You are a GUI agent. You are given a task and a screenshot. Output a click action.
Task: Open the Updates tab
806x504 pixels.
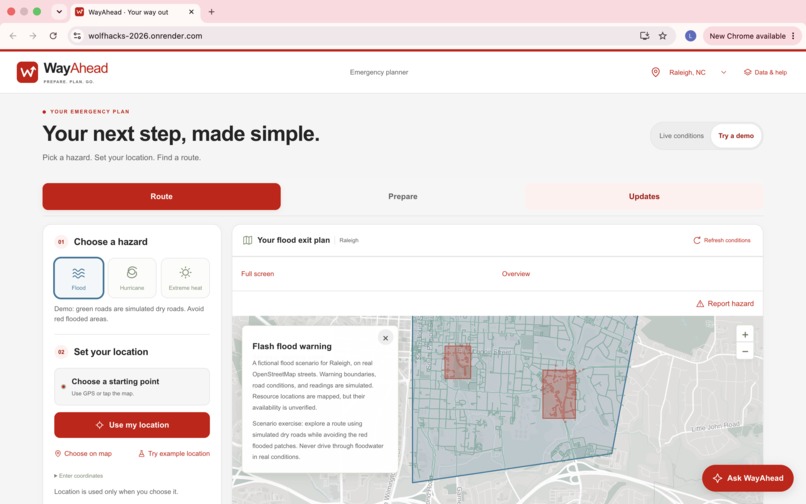[x=644, y=196]
